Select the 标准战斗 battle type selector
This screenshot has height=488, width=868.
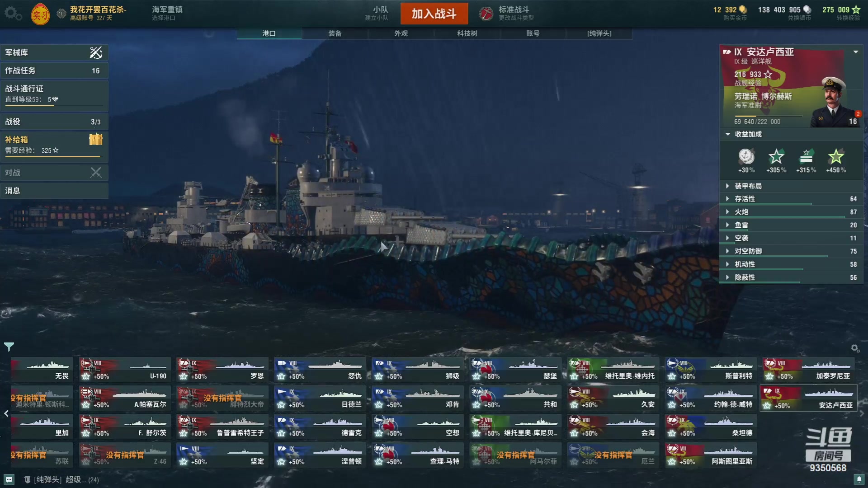[x=508, y=13]
